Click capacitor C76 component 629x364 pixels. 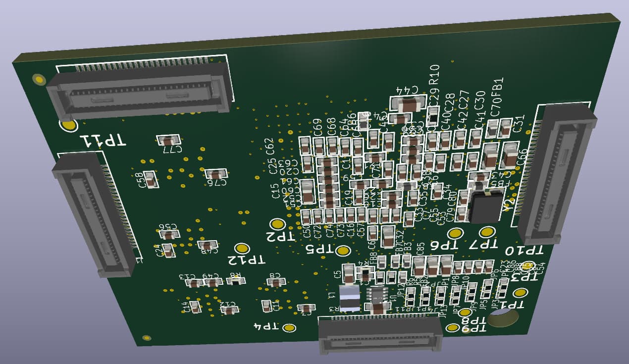(x=215, y=174)
